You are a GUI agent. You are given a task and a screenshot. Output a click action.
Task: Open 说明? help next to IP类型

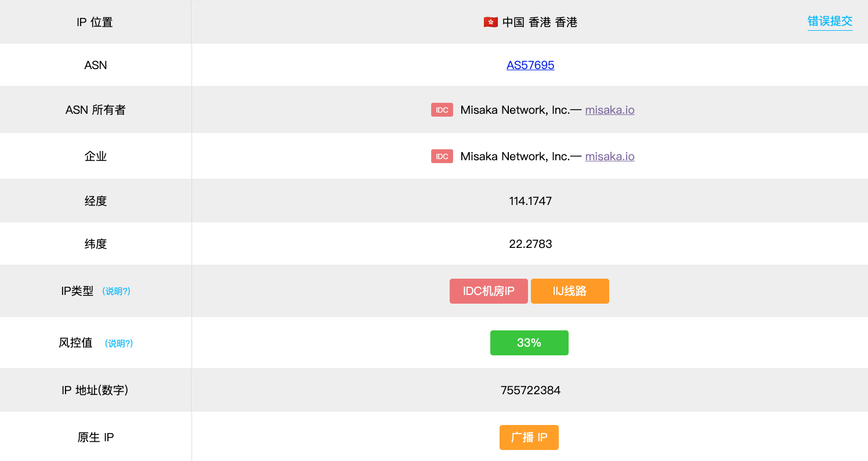point(116,291)
